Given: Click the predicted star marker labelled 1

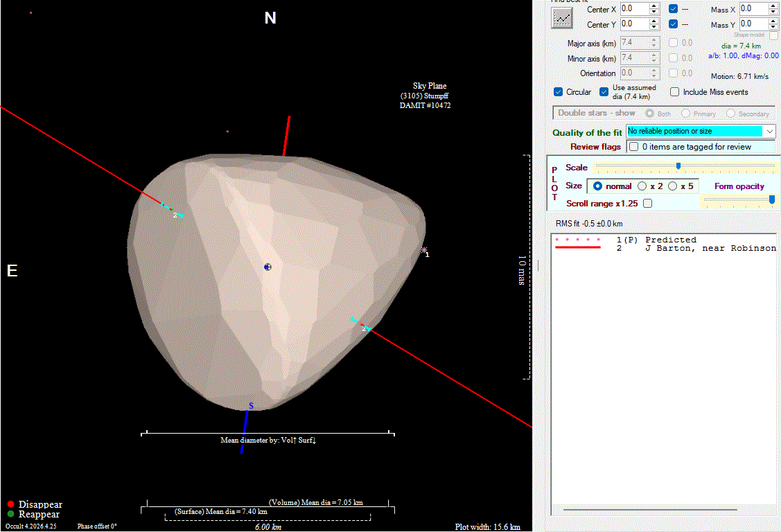Looking at the screenshot, I should point(424,250).
